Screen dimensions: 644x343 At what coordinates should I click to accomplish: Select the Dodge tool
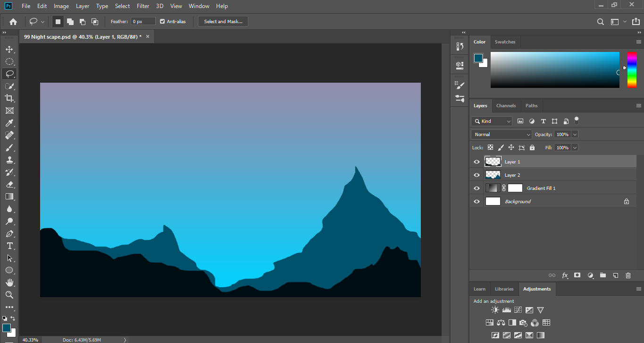pos(9,221)
